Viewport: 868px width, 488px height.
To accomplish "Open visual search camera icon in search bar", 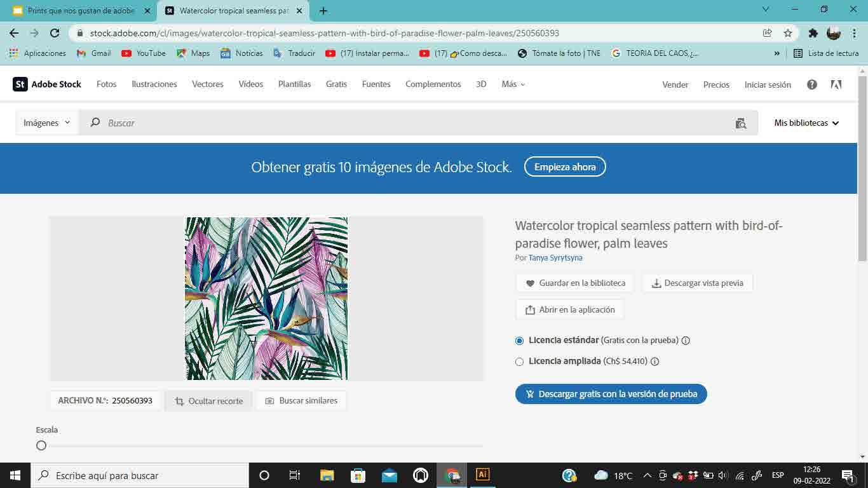I will click(741, 123).
